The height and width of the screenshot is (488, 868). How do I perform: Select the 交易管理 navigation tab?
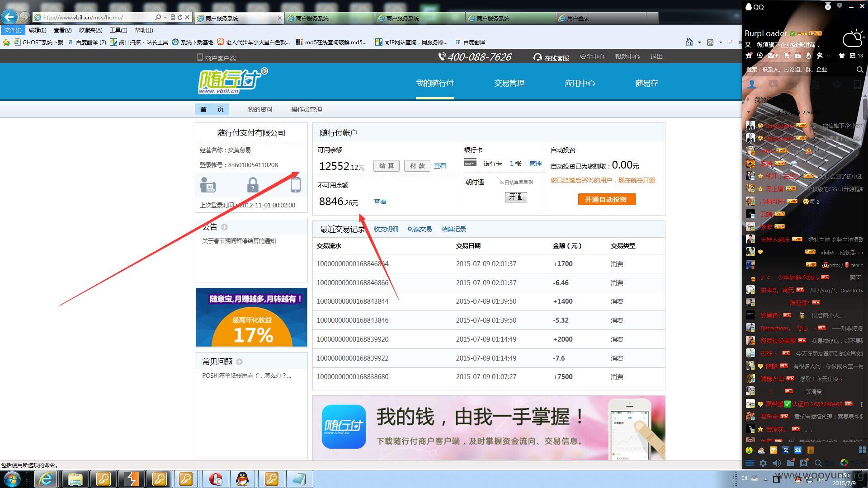(x=509, y=83)
